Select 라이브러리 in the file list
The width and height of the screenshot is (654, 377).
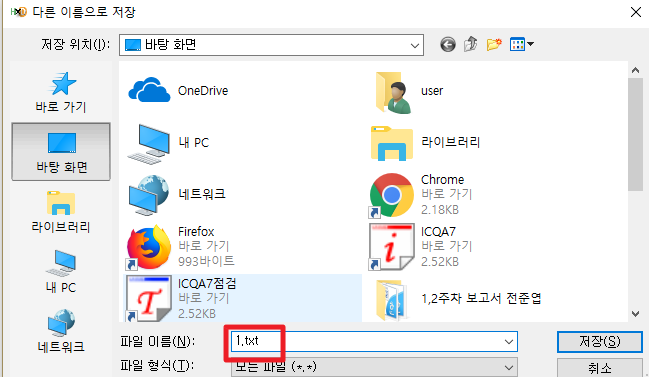point(425,143)
